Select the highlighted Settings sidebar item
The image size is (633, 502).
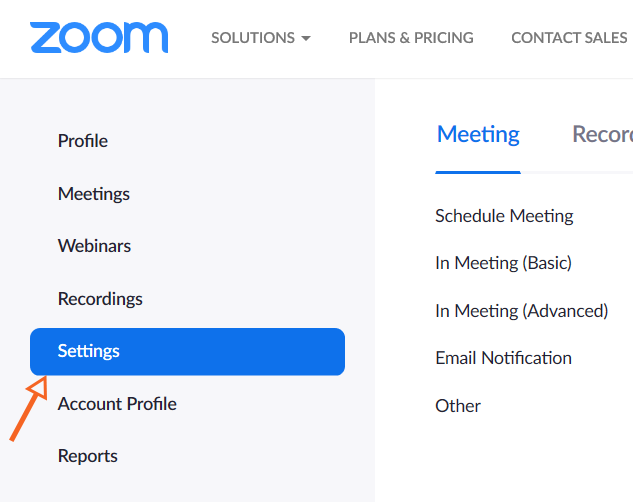pos(187,351)
